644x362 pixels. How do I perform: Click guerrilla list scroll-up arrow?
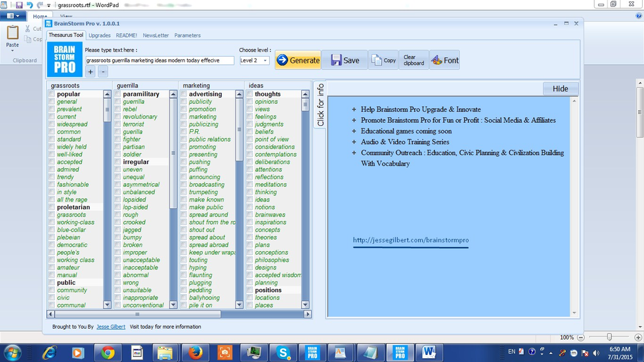click(173, 94)
